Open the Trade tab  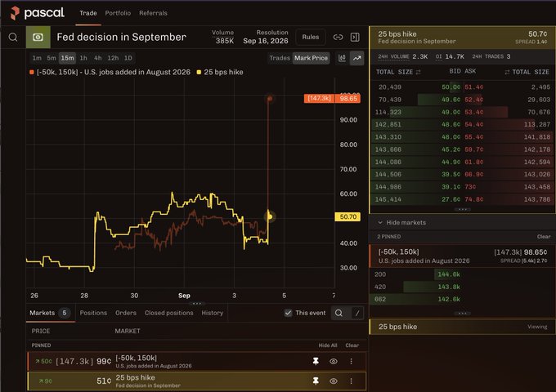88,13
